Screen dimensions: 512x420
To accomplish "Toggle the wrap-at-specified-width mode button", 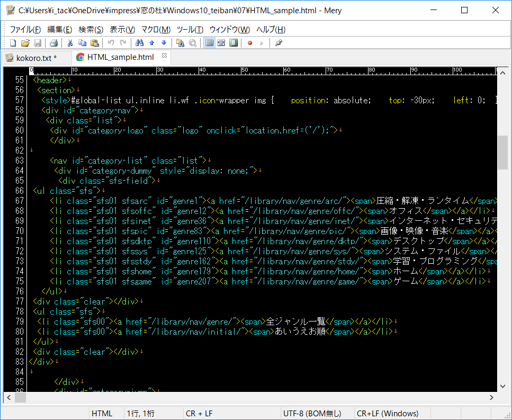I will pyautogui.click(x=221, y=43).
